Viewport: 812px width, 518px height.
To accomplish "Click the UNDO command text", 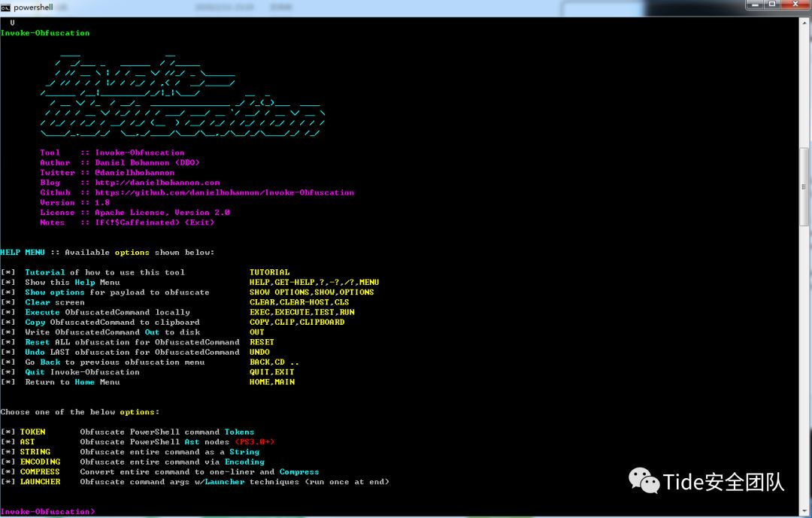I will (x=259, y=353).
